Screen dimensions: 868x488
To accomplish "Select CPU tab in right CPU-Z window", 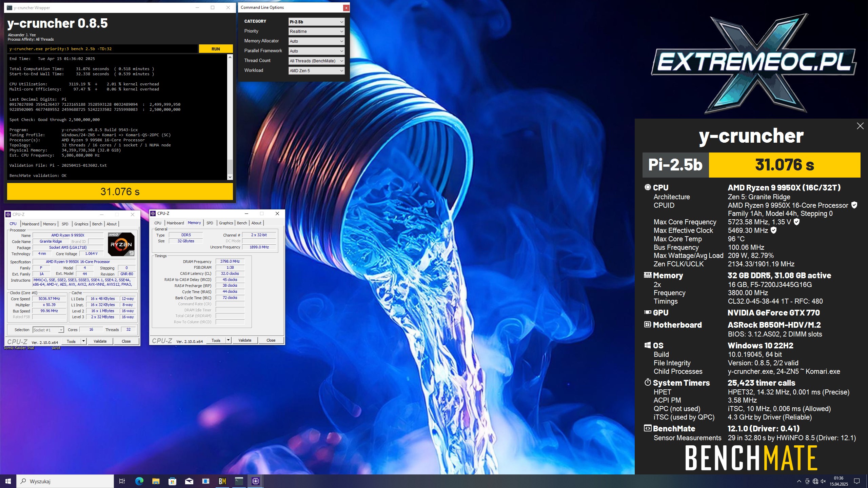I will (158, 223).
